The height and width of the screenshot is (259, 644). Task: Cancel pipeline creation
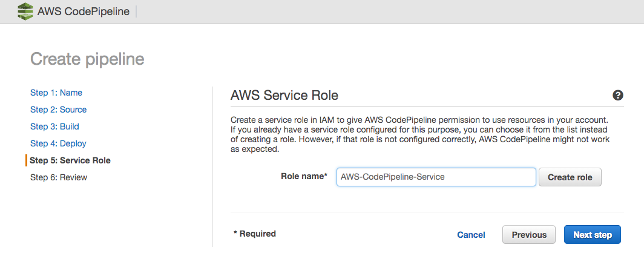click(x=471, y=235)
